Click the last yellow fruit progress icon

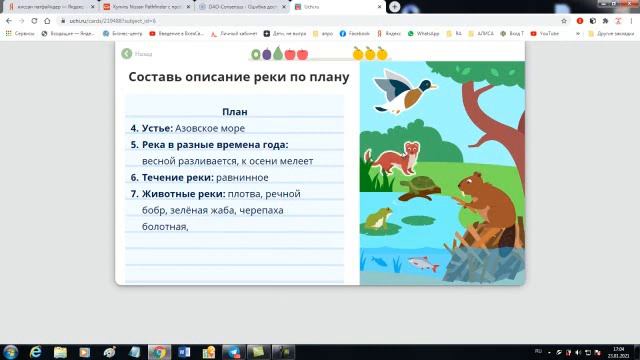[382, 53]
